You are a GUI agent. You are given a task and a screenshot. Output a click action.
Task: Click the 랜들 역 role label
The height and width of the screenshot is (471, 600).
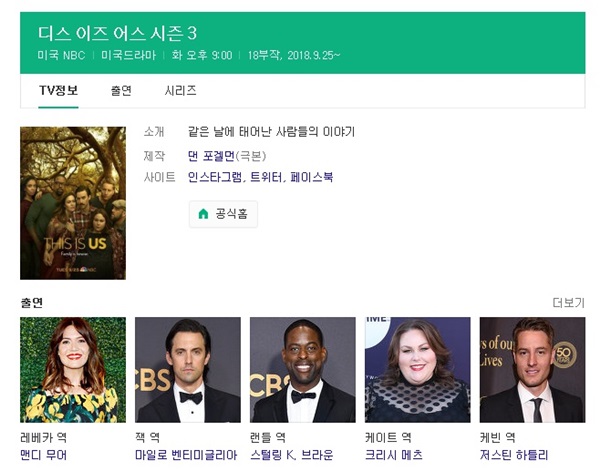click(x=267, y=437)
